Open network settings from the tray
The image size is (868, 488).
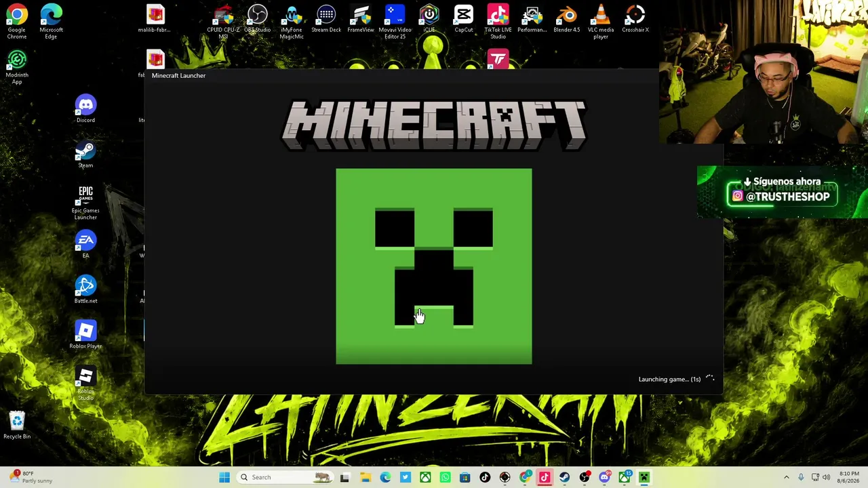(x=815, y=477)
